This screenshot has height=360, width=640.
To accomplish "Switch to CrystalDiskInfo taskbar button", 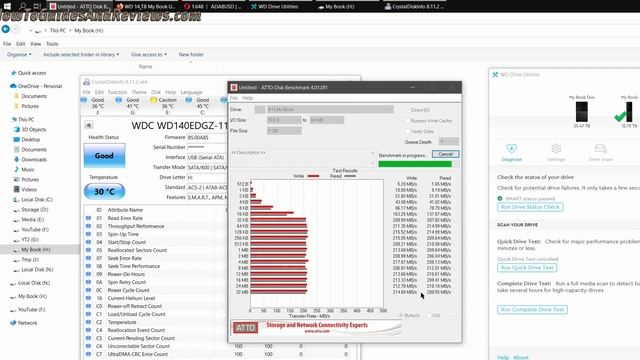I will tap(414, 7).
